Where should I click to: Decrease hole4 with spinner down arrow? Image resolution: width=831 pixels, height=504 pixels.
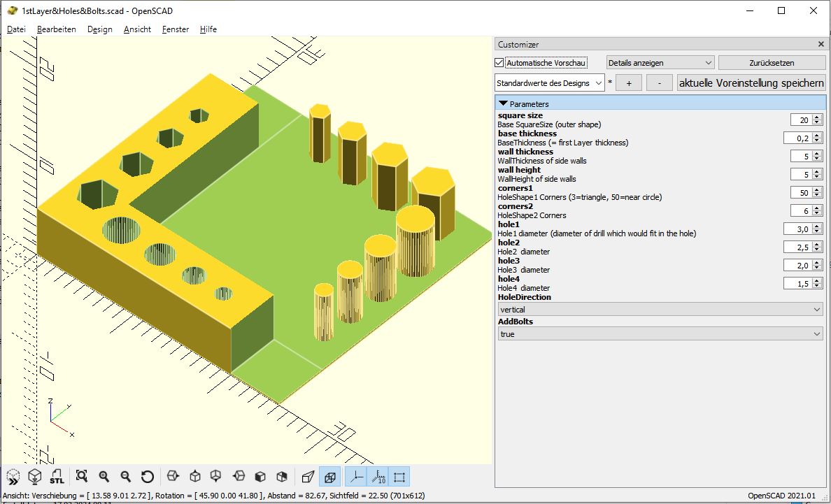point(817,287)
